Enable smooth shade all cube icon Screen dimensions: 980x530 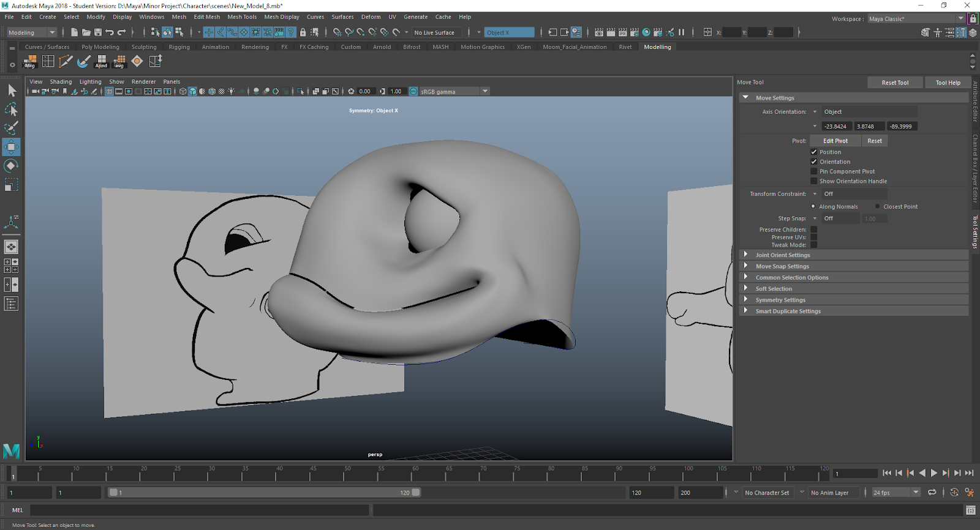click(x=192, y=91)
